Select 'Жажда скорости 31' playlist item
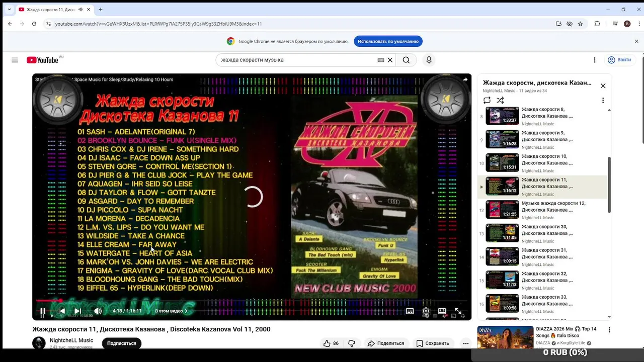The width and height of the screenshot is (644, 362). (542, 257)
